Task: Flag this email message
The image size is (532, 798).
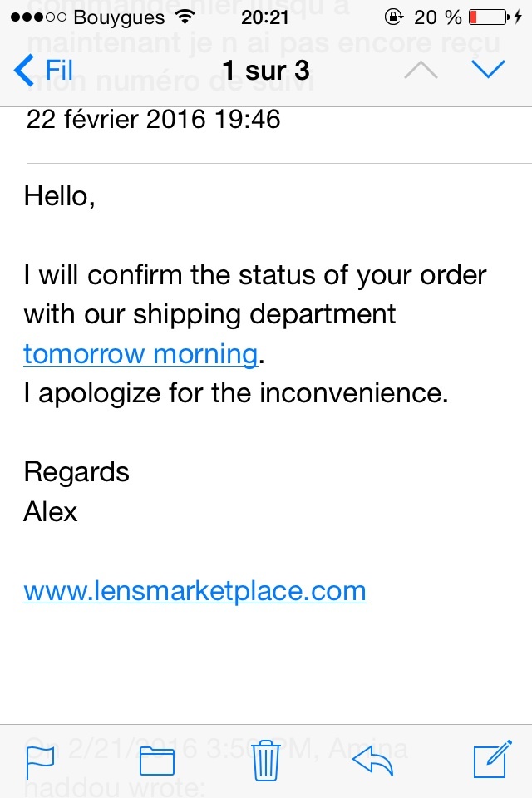Action: (x=40, y=761)
